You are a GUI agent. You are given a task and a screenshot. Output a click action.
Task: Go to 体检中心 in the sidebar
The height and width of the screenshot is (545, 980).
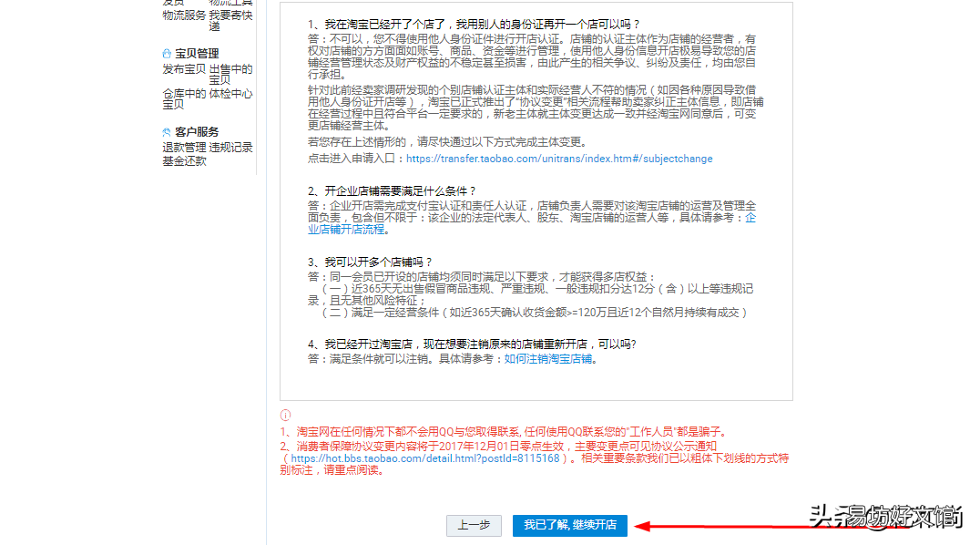[230, 94]
